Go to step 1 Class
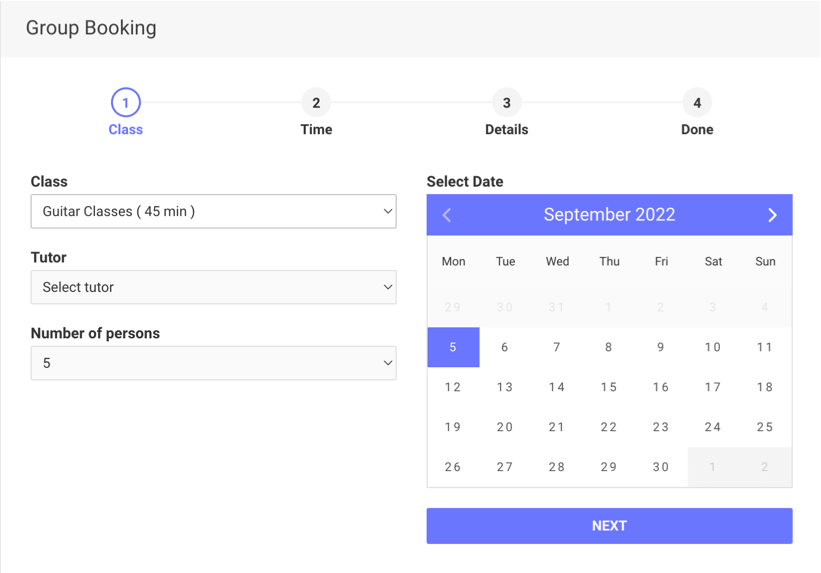Viewport: 821px width, 573px height. click(126, 103)
